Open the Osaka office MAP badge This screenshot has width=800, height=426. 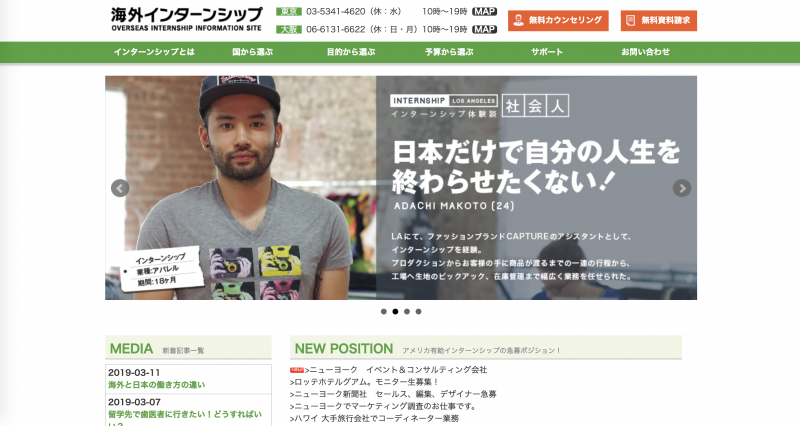click(x=484, y=30)
